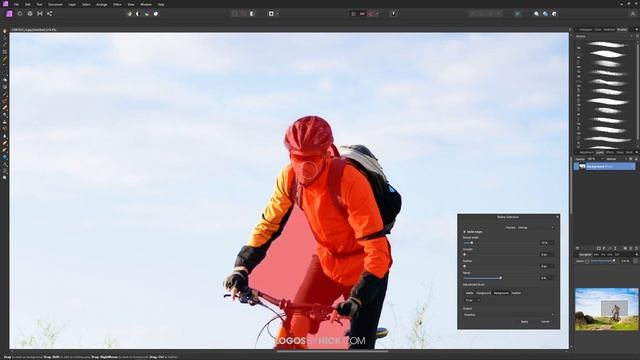Choose the Background adjustment brush mode
Viewport: 640px width, 360px height.
501,293
